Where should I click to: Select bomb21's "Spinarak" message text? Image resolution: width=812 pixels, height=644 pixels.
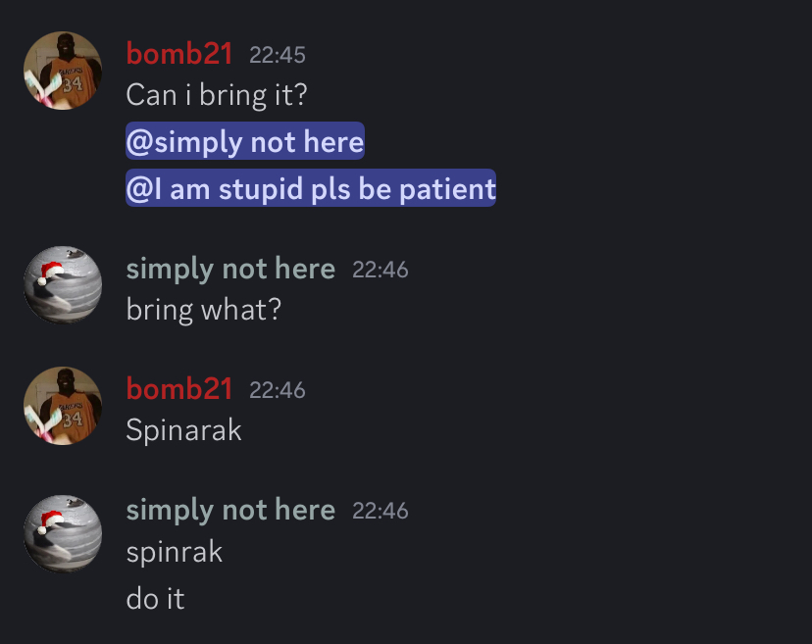click(x=183, y=430)
